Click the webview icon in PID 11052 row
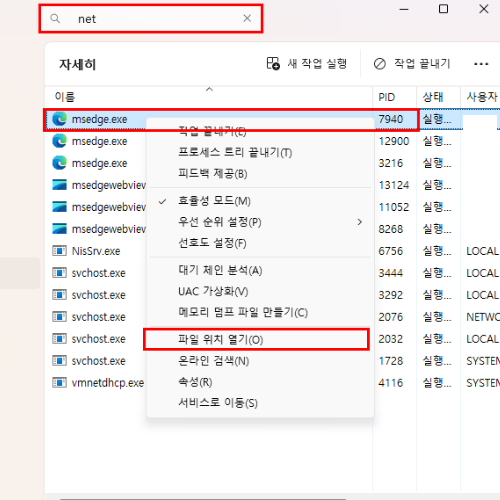The width and height of the screenshot is (500, 500). pos(59,207)
